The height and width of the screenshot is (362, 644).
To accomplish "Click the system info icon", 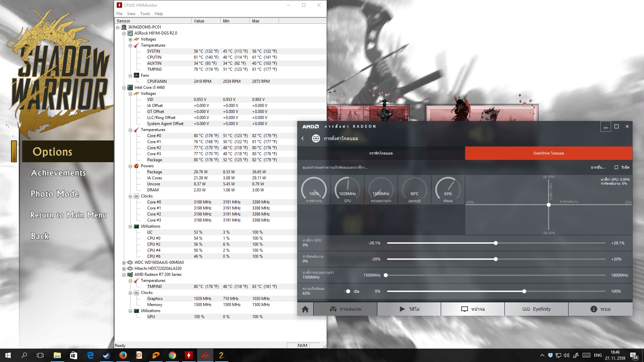I will [593, 309].
